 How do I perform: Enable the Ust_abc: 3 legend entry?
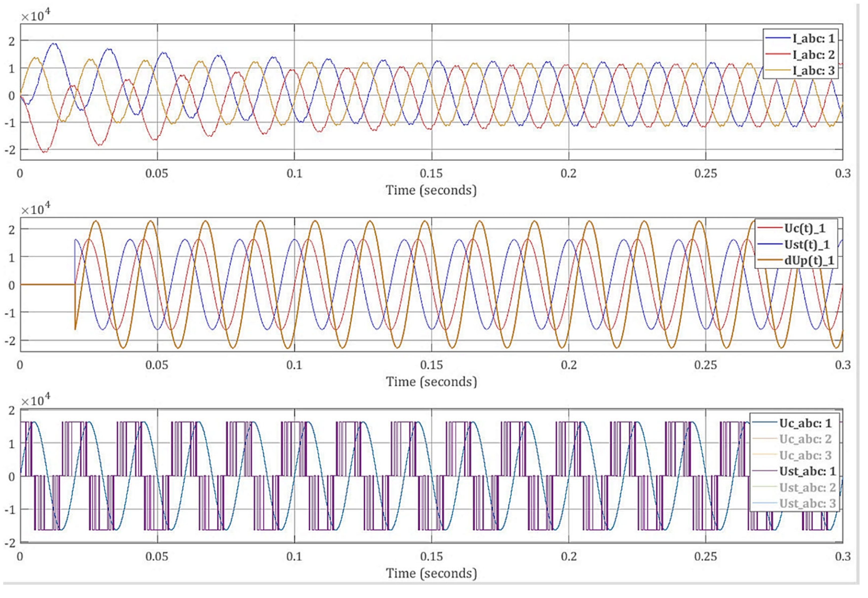(x=808, y=503)
